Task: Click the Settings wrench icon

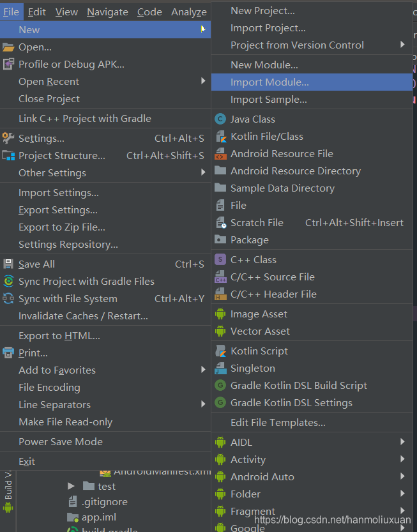Action: [x=8, y=138]
